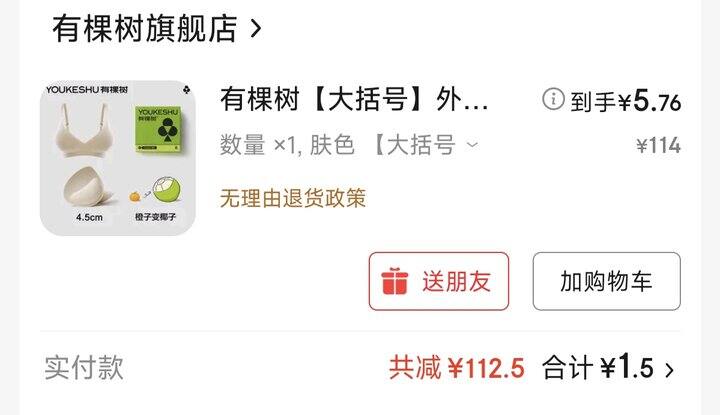Open the 数量 ×1, 肤色 specification selector
The height and width of the screenshot is (415, 720).
349,145
